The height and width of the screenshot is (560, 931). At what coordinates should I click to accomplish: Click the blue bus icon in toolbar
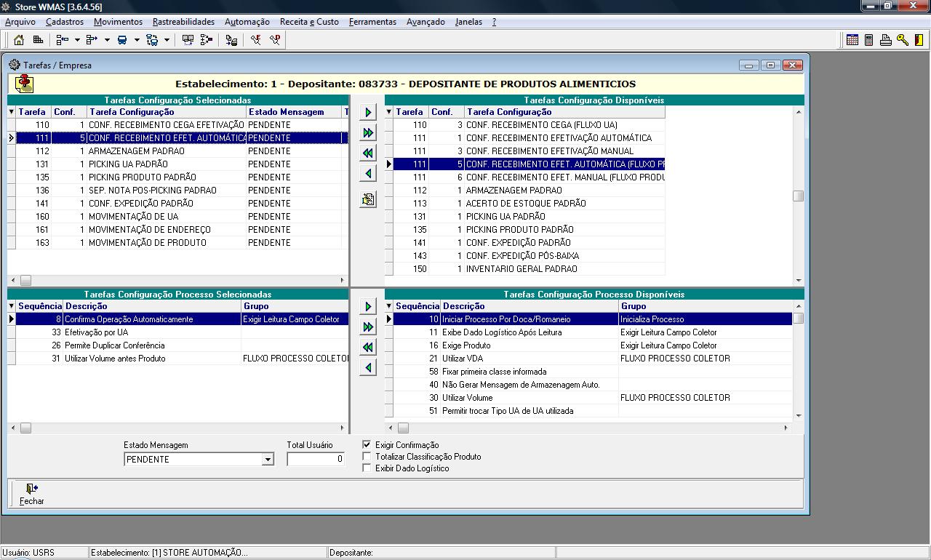coord(122,40)
